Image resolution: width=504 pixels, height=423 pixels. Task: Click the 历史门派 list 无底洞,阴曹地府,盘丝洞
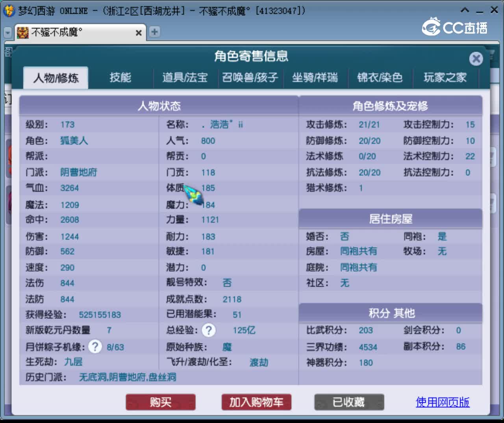128,377
